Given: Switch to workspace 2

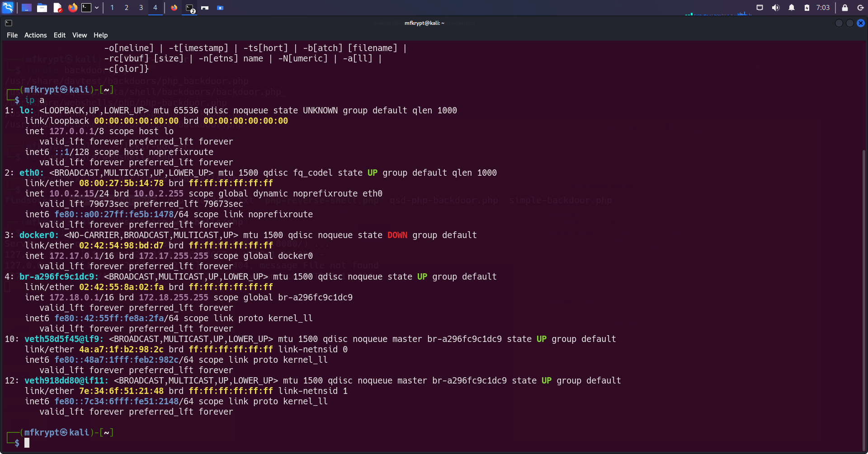Looking at the screenshot, I should coord(127,8).
